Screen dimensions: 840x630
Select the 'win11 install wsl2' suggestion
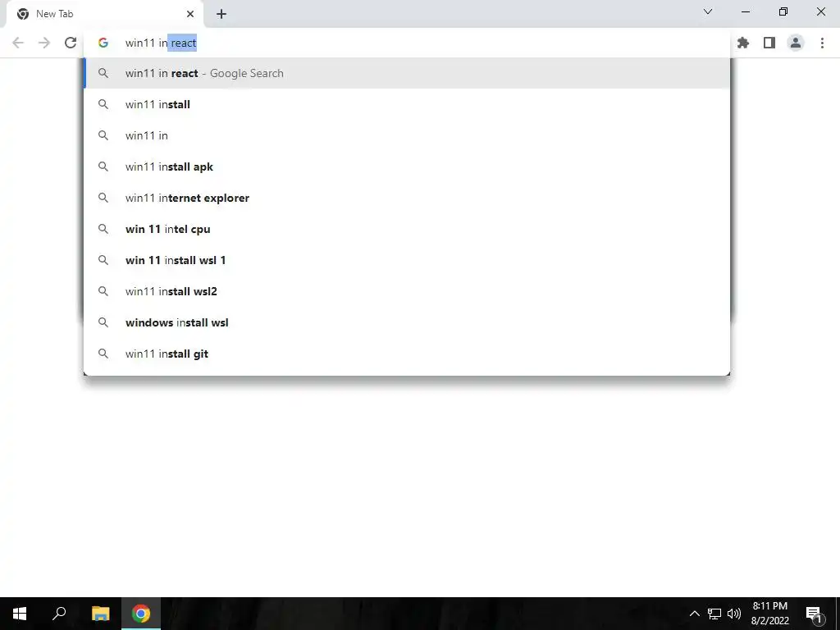407,291
